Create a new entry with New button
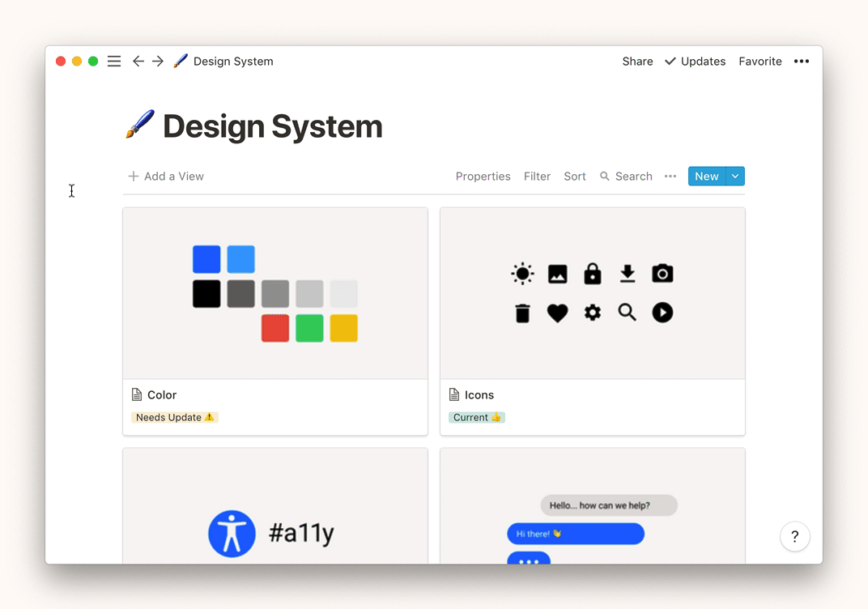The height and width of the screenshot is (609, 868). tap(706, 177)
